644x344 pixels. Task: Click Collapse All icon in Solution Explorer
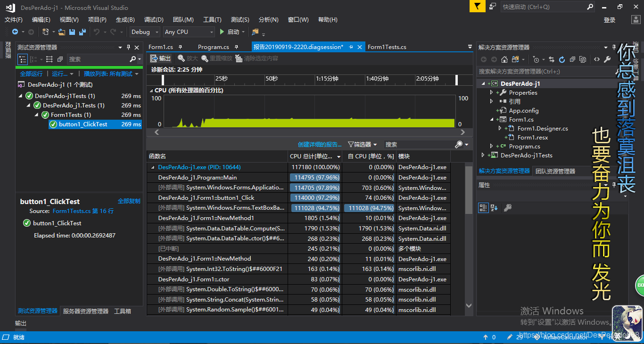[x=572, y=59]
